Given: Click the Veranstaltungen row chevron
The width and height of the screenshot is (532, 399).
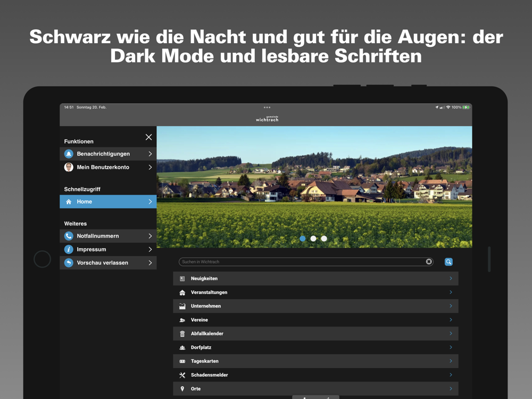Looking at the screenshot, I should tap(451, 292).
